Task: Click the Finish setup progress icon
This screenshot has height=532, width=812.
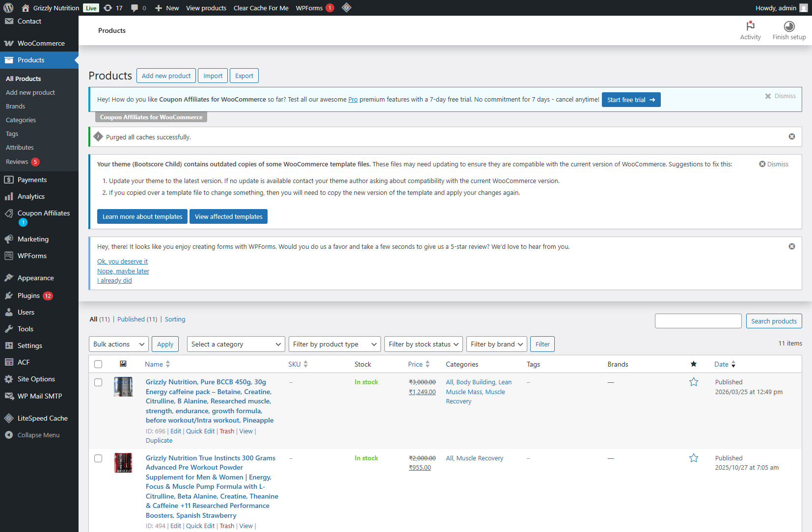Action: [x=789, y=27]
